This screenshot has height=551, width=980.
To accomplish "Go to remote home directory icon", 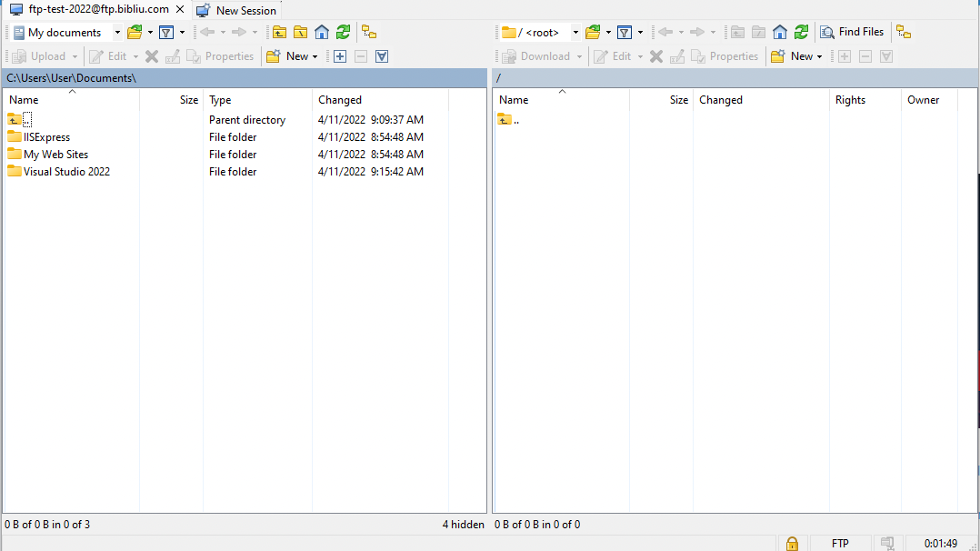I will pyautogui.click(x=780, y=32).
